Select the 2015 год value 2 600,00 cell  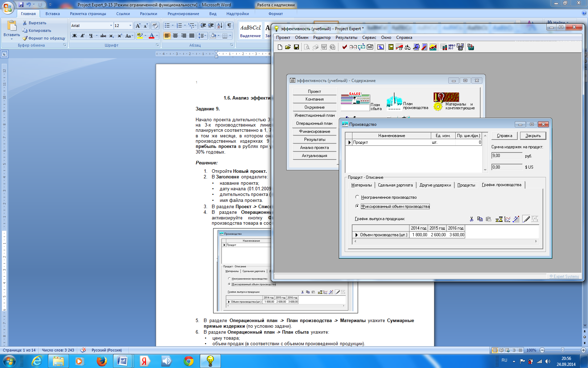[437, 235]
